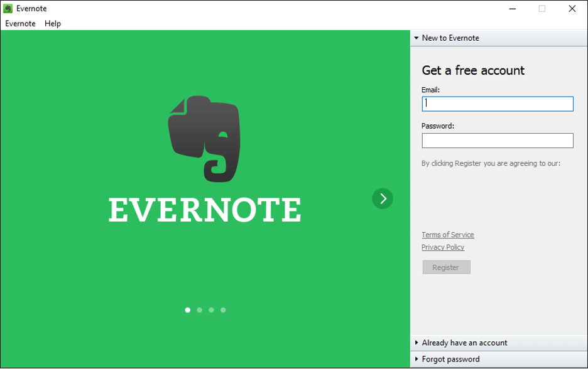Click the Register button
Screen dimensions: 588x369
(446, 267)
